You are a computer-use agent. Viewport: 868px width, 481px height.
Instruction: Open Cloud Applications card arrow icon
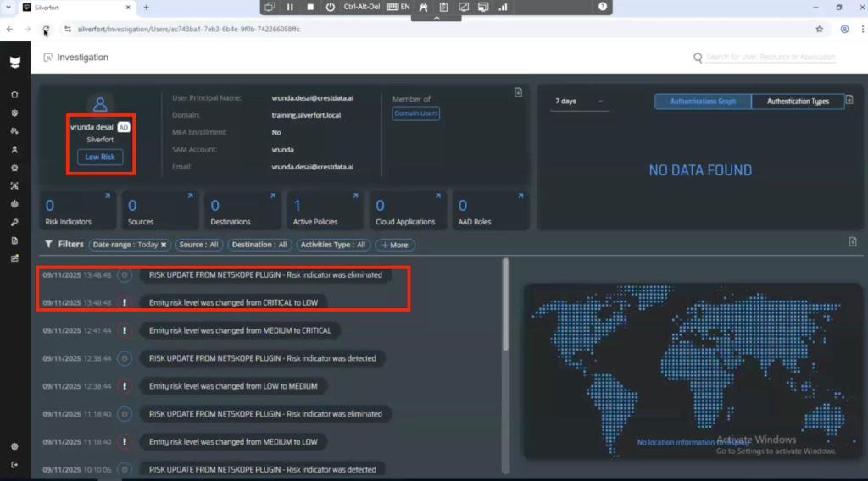tap(438, 196)
